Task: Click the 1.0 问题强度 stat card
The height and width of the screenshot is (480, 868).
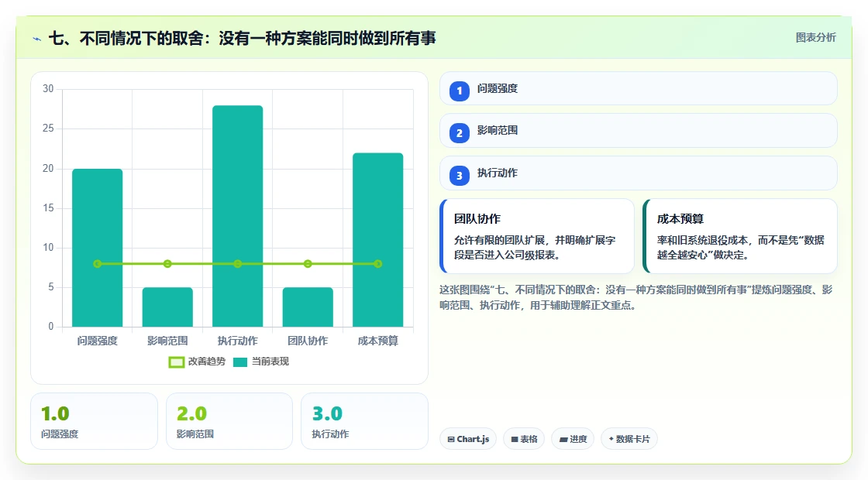Action: point(94,421)
